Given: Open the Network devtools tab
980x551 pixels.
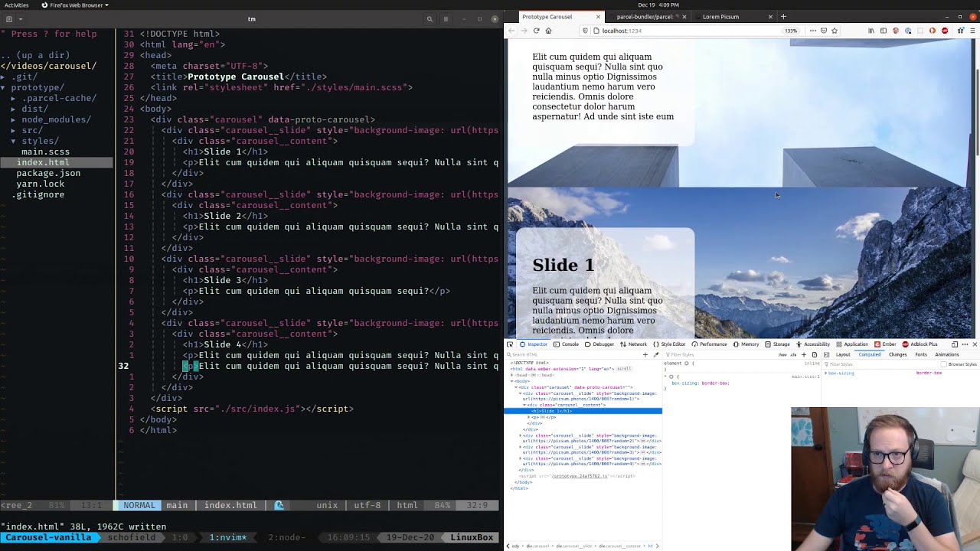Looking at the screenshot, I should [x=633, y=344].
